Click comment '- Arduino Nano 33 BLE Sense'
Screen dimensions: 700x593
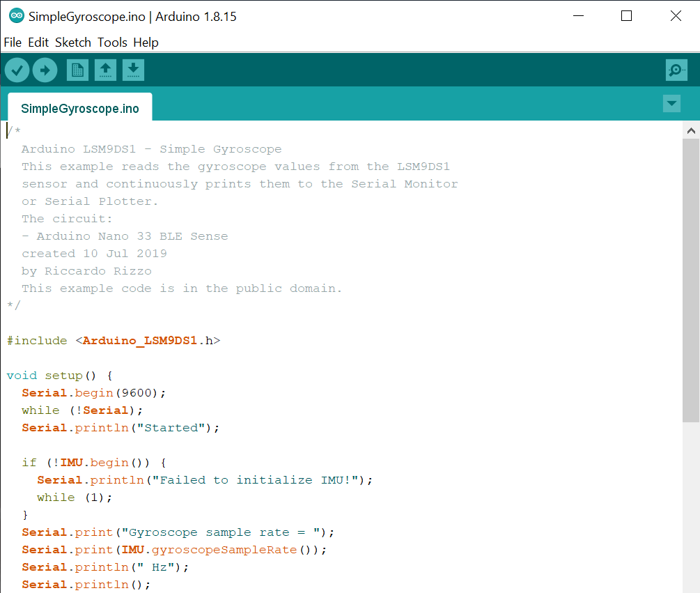[125, 236]
